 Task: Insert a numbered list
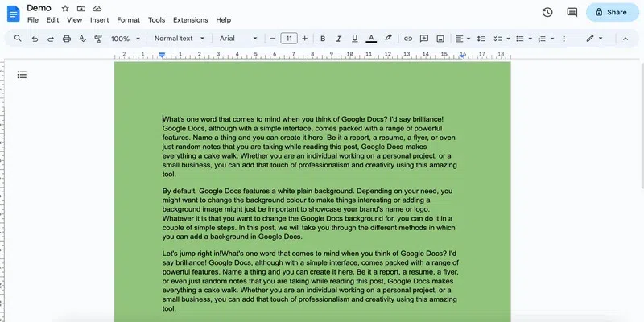[x=542, y=39]
